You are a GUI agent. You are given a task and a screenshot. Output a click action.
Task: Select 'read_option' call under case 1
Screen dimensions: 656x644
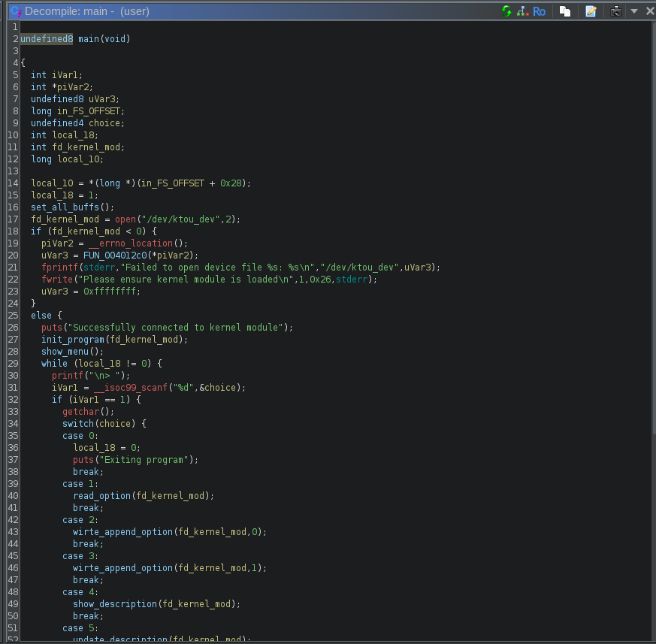click(x=101, y=496)
